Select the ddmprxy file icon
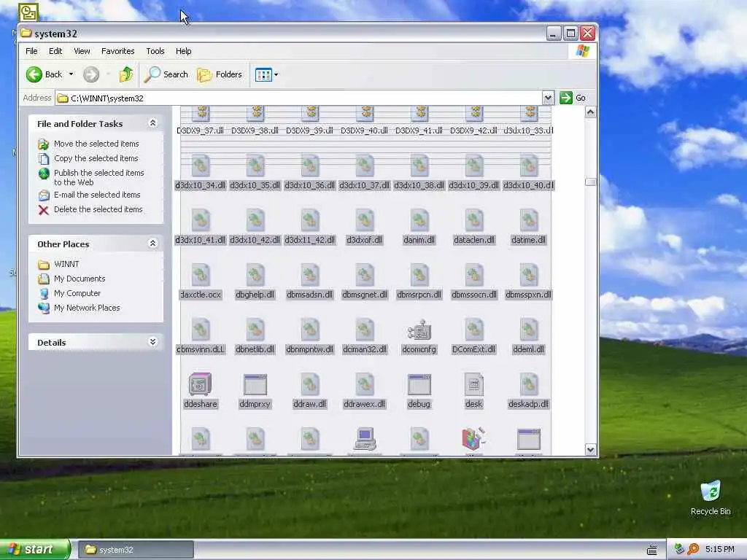The width and height of the screenshot is (747, 560). 255,384
